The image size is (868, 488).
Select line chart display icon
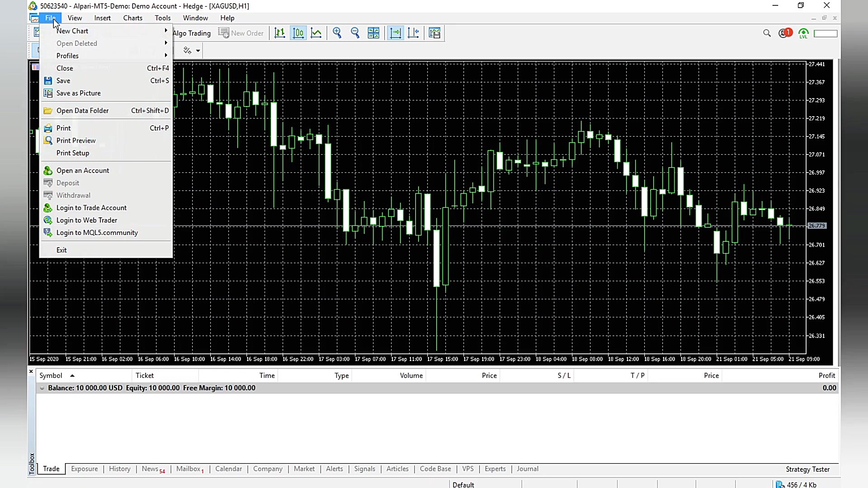[316, 33]
